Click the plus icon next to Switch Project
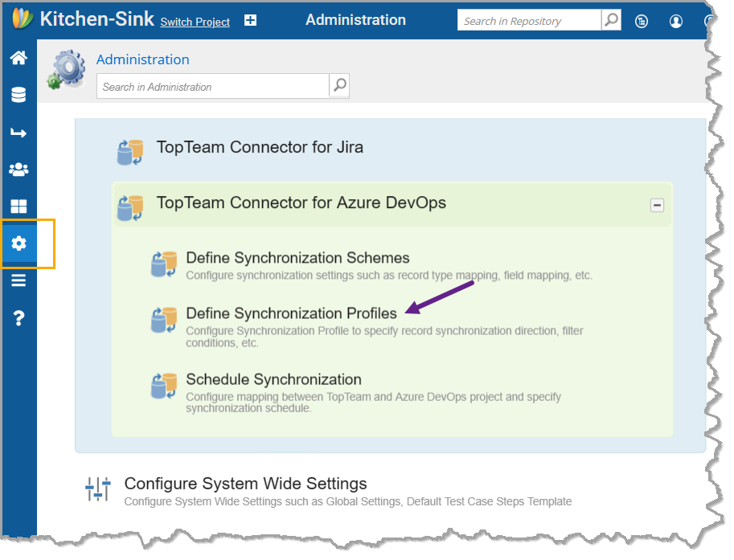The image size is (734, 560). [251, 20]
